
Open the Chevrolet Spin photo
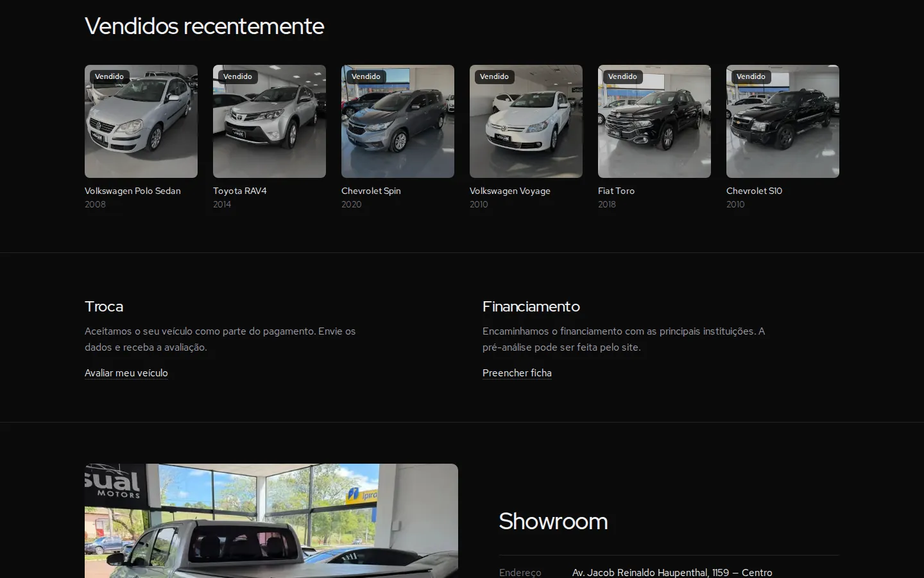click(398, 121)
